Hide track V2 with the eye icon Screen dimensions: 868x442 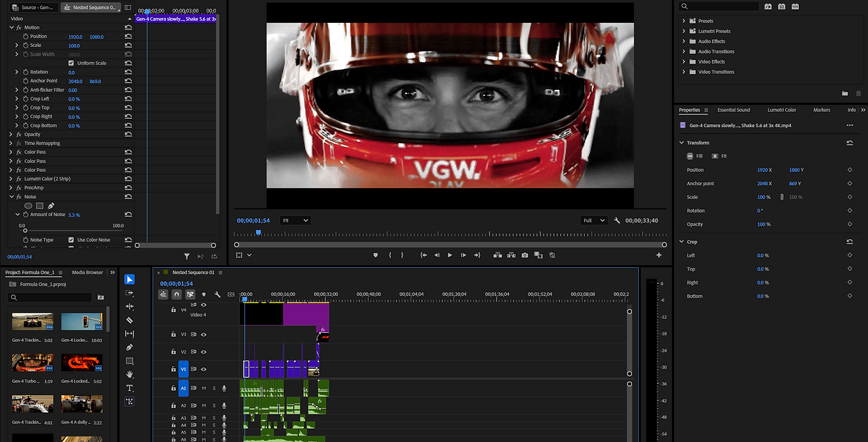pyautogui.click(x=204, y=352)
